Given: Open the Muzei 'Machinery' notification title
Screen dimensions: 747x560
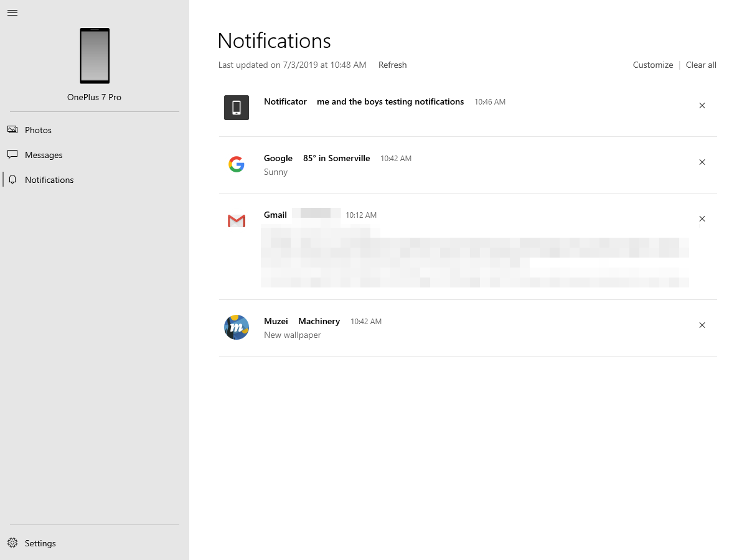Looking at the screenshot, I should click(x=319, y=321).
